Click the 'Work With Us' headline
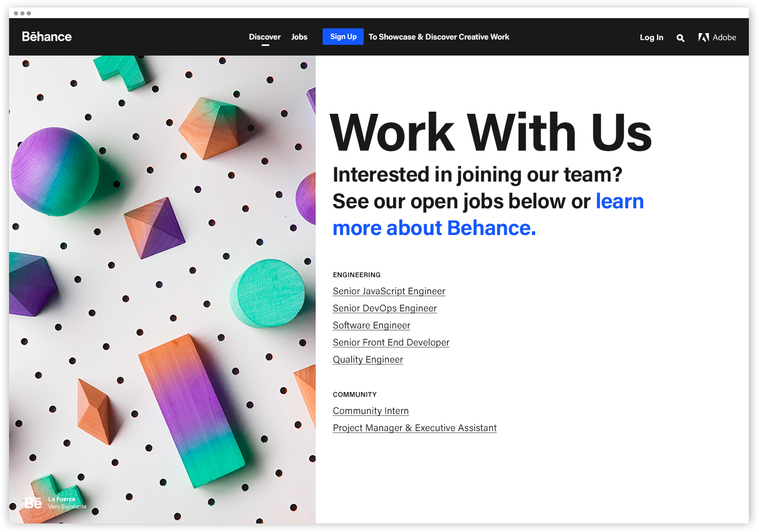 [491, 132]
